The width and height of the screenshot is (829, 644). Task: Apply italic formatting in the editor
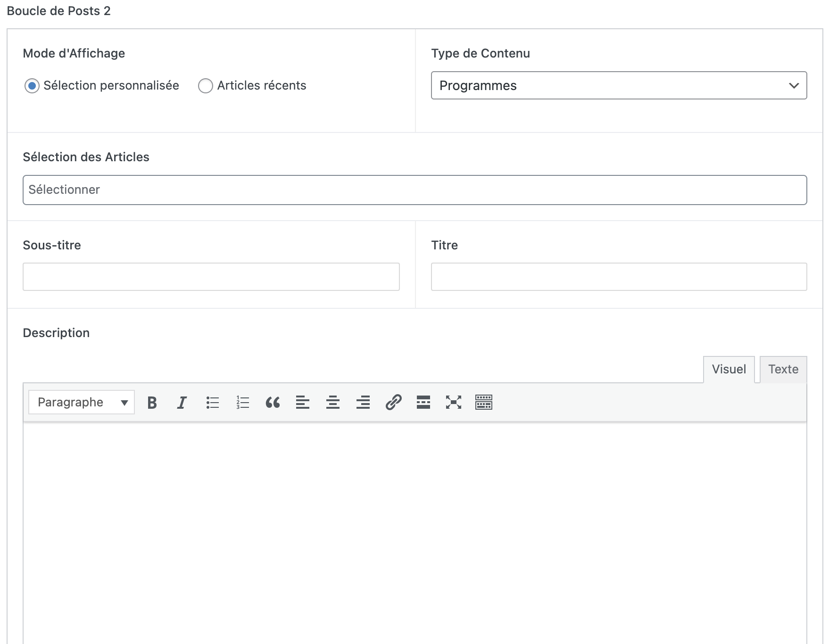point(182,403)
